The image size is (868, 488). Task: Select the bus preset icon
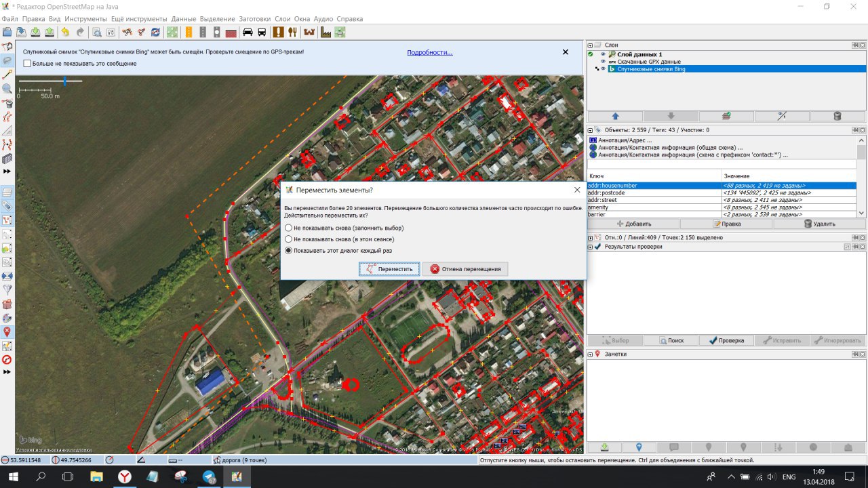[x=262, y=32]
